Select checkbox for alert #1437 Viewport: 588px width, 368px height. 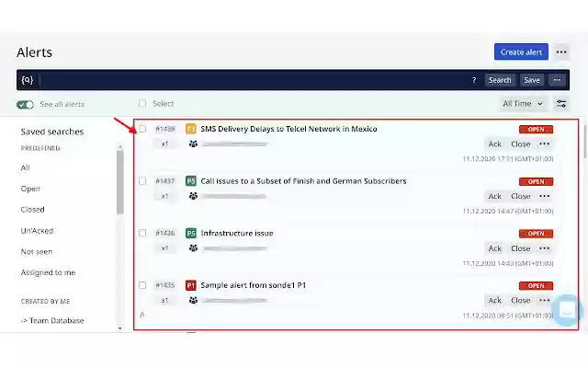point(142,181)
